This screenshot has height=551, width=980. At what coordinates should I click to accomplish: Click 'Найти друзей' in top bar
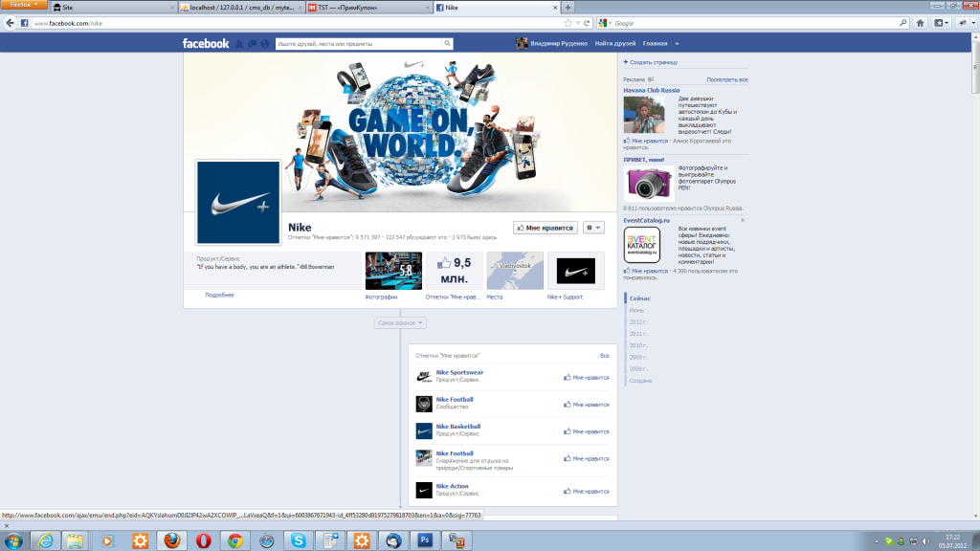pyautogui.click(x=615, y=44)
